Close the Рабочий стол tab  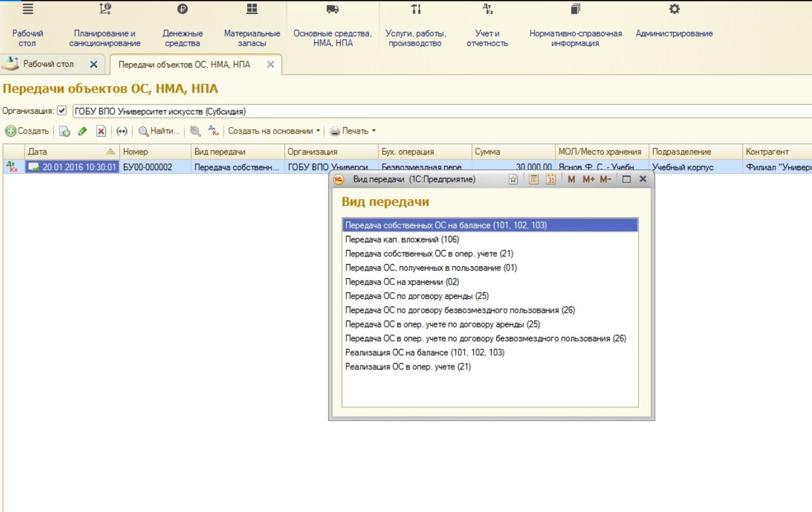pyautogui.click(x=94, y=64)
